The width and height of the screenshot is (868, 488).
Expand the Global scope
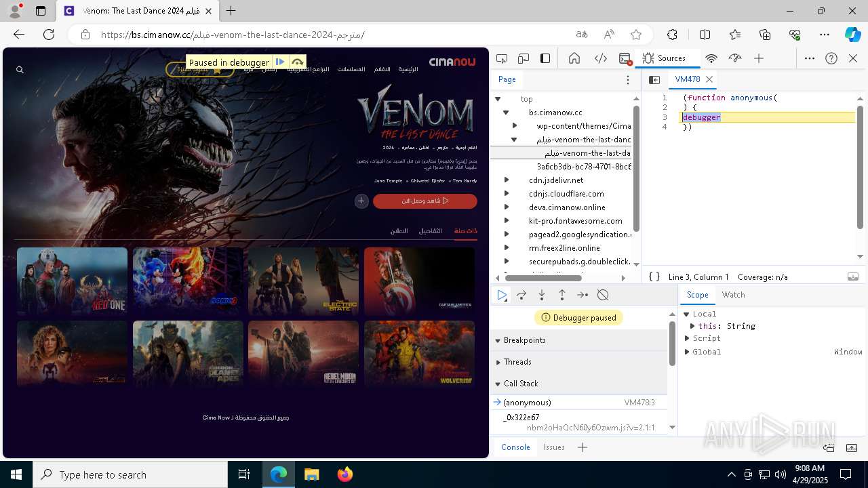pyautogui.click(x=687, y=352)
